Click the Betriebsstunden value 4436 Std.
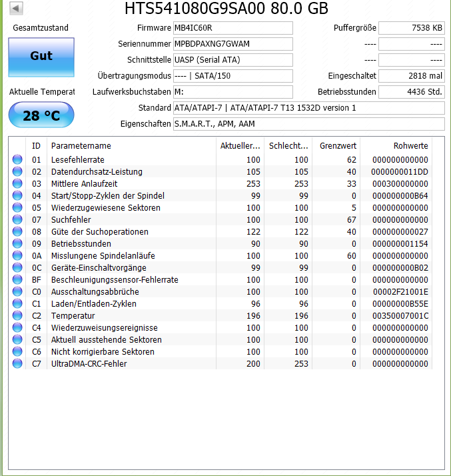This screenshot has width=451, height=476. pos(412,92)
